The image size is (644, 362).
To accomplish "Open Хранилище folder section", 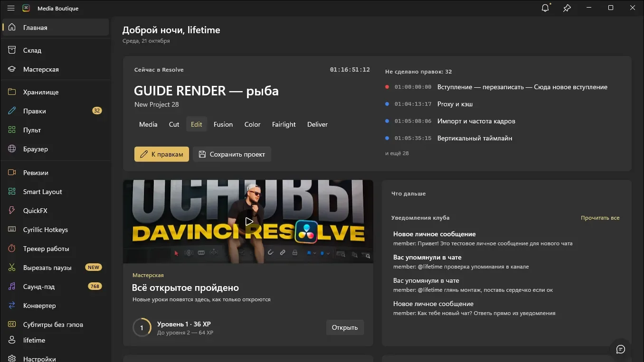I will pos(56,92).
